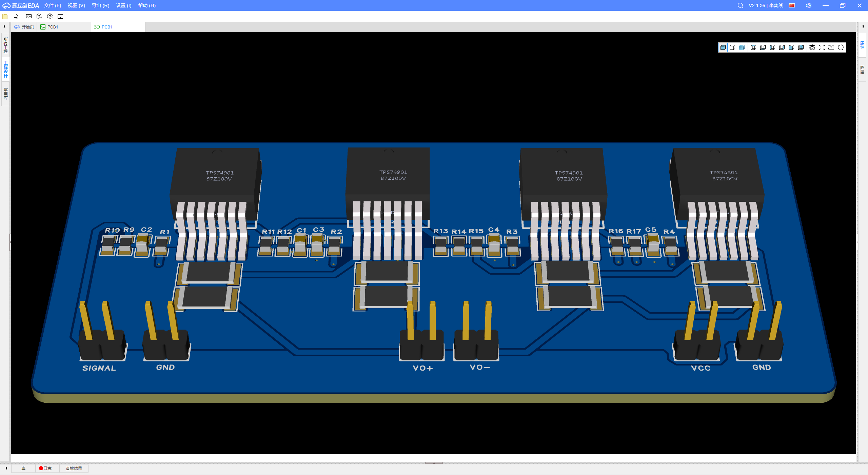Click fit-to-screen expand arrows icon
The height and width of the screenshot is (475, 868).
pos(822,47)
